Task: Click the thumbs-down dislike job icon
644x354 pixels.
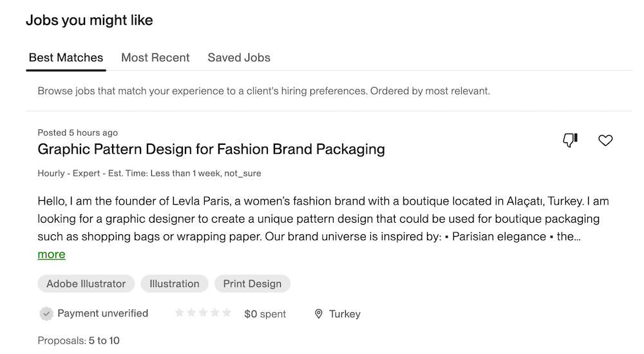Action: click(570, 140)
